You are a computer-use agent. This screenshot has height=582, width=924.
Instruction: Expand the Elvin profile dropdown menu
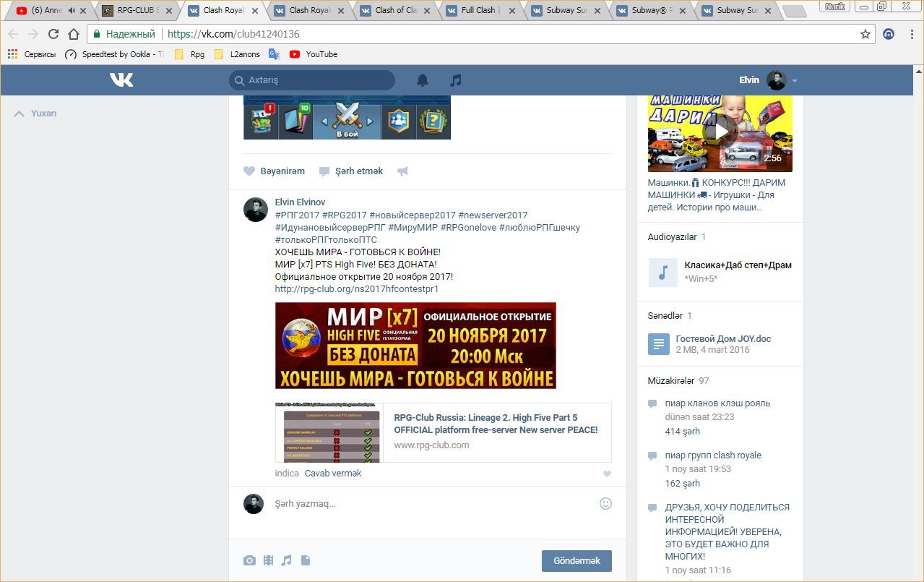[795, 81]
